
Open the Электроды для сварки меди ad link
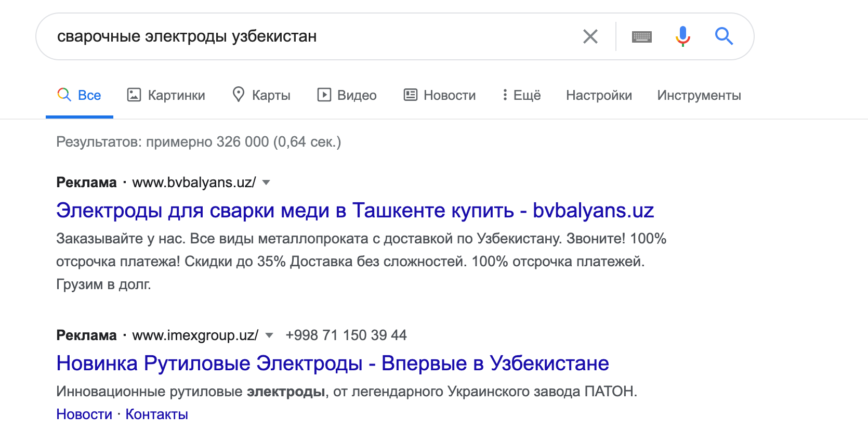pos(354,211)
